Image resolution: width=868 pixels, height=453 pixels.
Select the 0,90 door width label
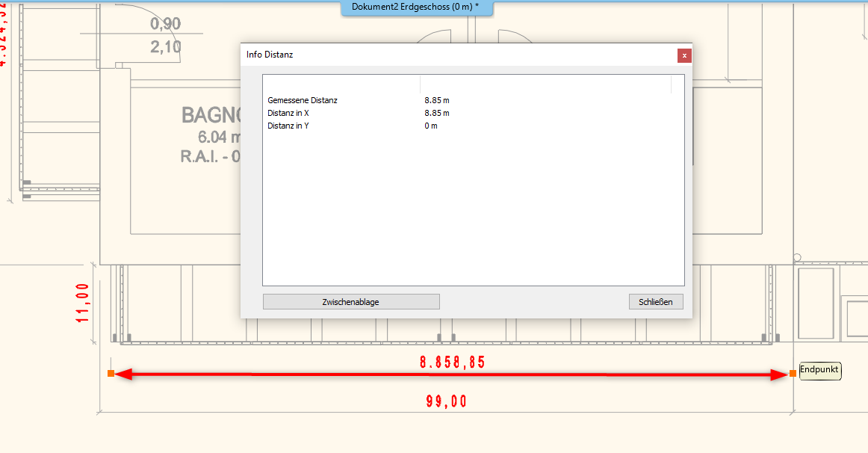tap(165, 24)
